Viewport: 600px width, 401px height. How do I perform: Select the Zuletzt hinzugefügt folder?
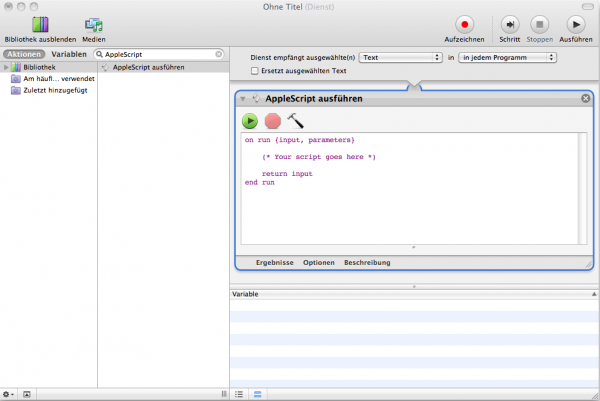click(49, 90)
